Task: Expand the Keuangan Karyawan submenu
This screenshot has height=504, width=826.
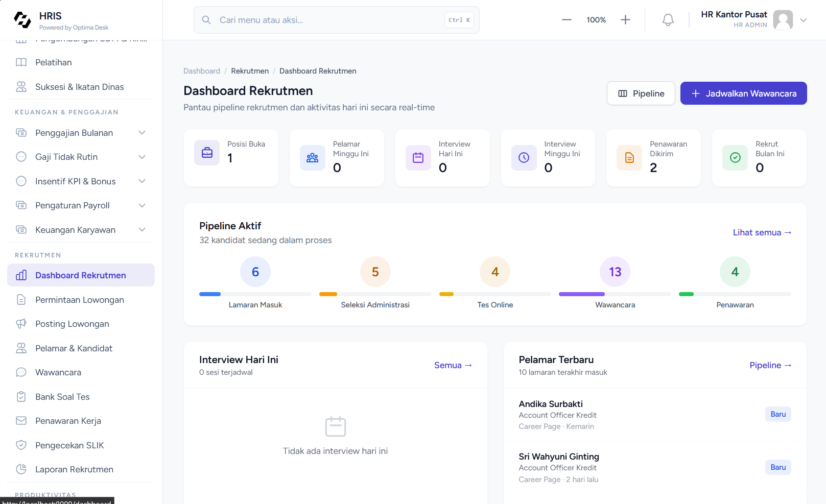Action: 142,230
